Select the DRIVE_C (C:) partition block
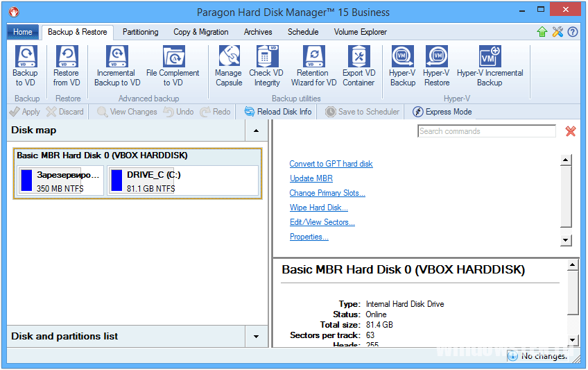588x370 pixels. (x=183, y=181)
